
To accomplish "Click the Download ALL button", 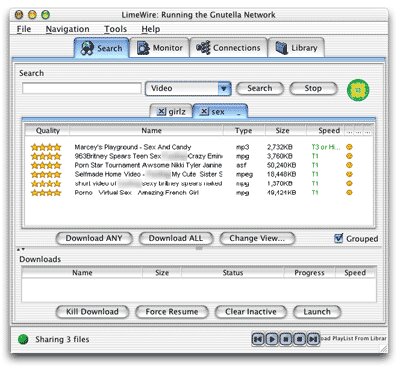I will [176, 238].
